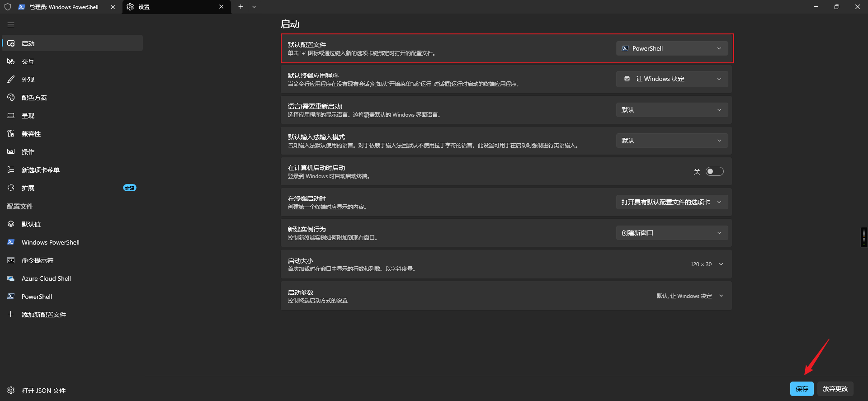Open the 默认配置文件 PowerShell dropdown
This screenshot has height=401, width=868.
pyautogui.click(x=672, y=48)
